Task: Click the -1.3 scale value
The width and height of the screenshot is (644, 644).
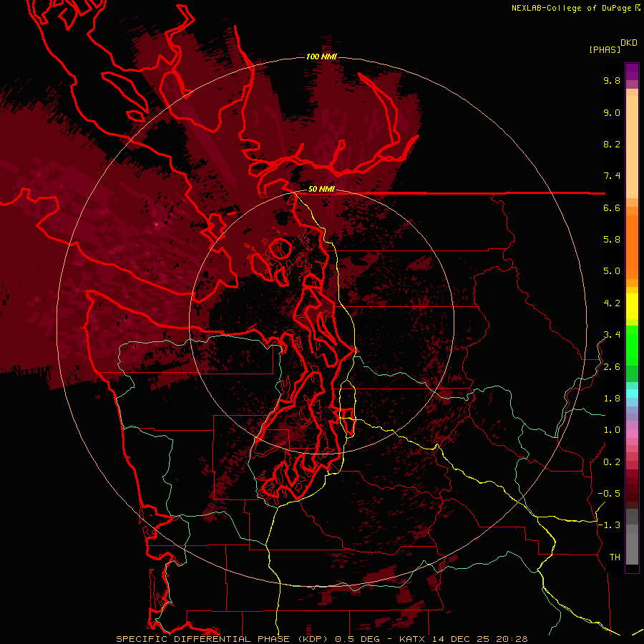Action: pyautogui.click(x=609, y=525)
